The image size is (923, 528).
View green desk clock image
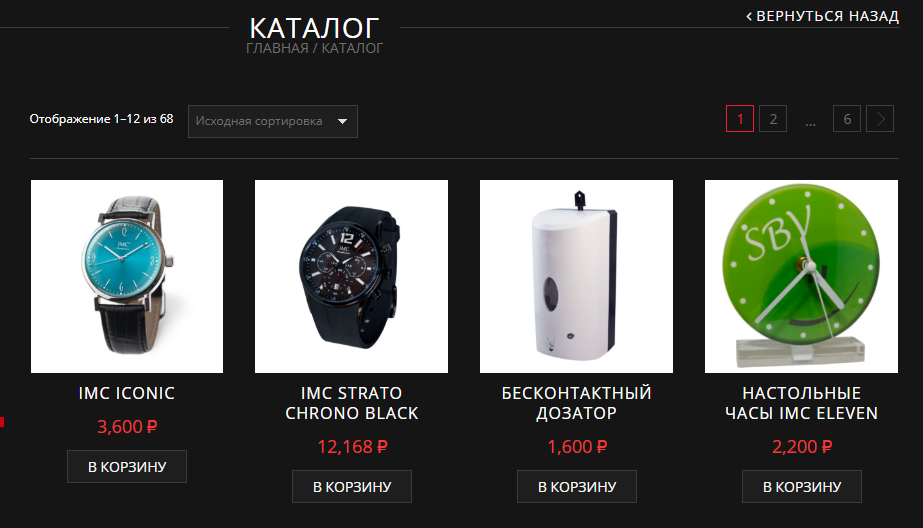(x=801, y=276)
